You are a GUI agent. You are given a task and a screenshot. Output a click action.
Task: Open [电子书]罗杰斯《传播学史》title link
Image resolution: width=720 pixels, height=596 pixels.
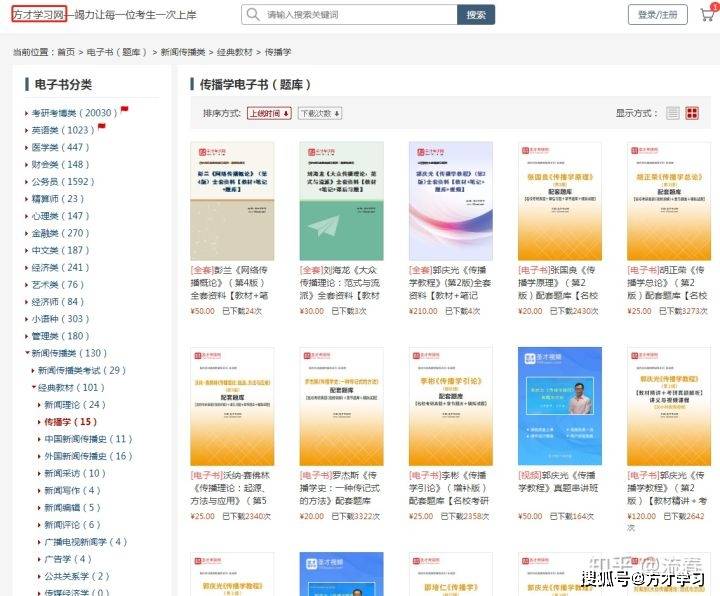tap(339, 488)
